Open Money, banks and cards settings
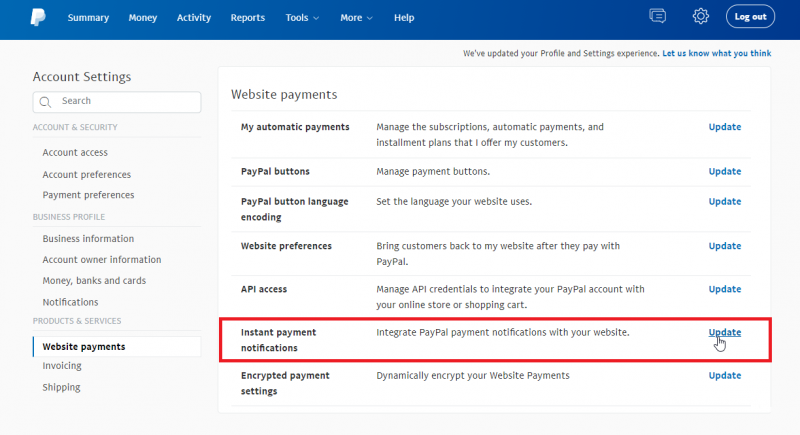 94,280
